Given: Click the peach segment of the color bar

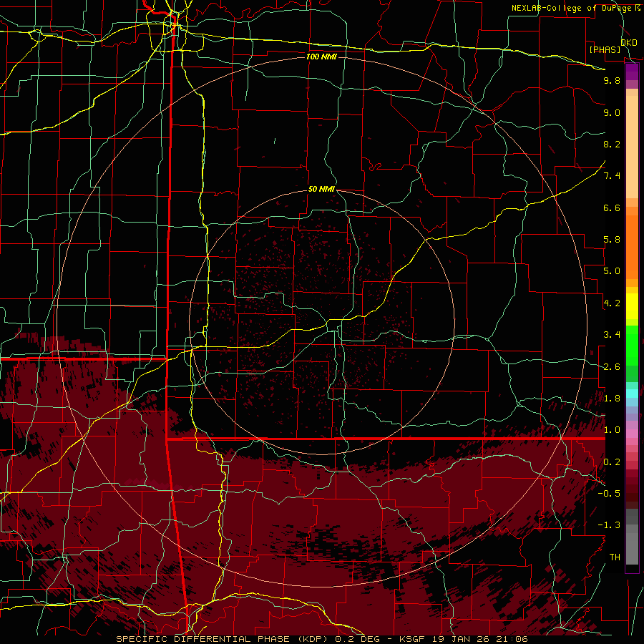Looking at the screenshot, I should (632, 147).
